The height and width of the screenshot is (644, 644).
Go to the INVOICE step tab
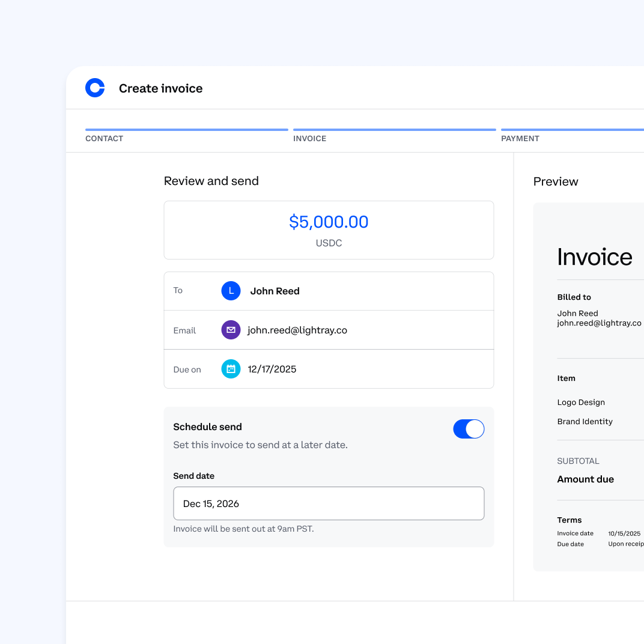click(309, 138)
